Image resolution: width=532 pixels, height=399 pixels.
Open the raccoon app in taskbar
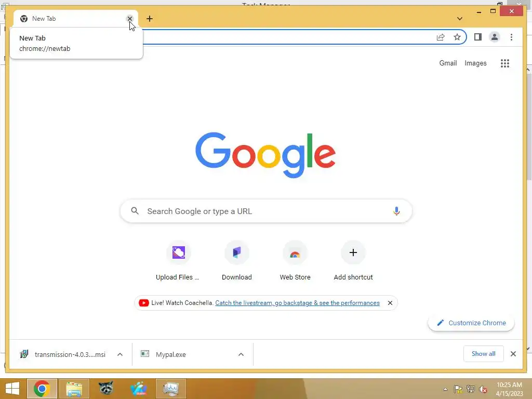click(x=106, y=389)
